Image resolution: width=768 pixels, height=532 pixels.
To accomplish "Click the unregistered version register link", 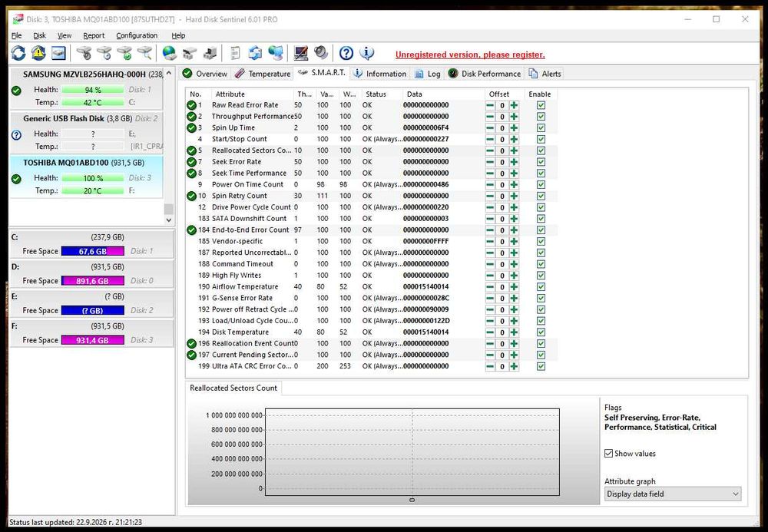I will click(x=470, y=55).
